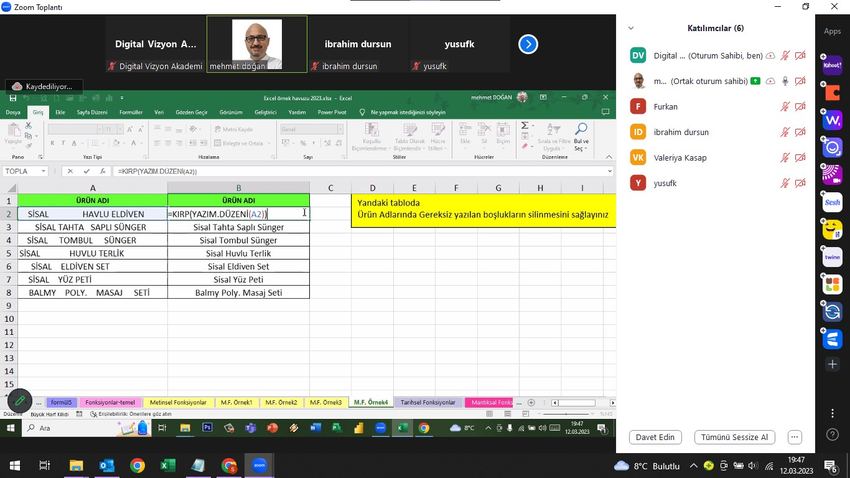
Task: Unmute Furkan's microphone
Action: point(784,107)
